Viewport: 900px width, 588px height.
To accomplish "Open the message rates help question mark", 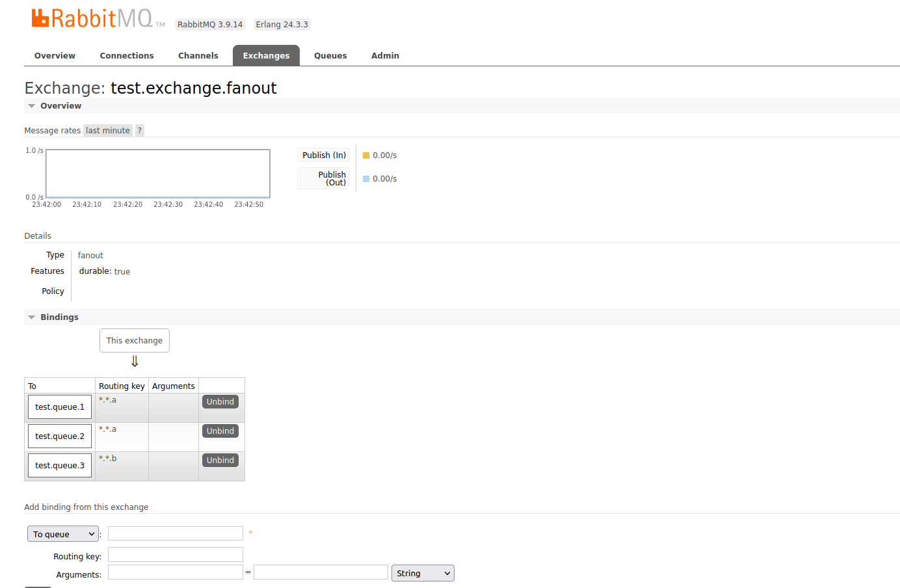I will 139,131.
